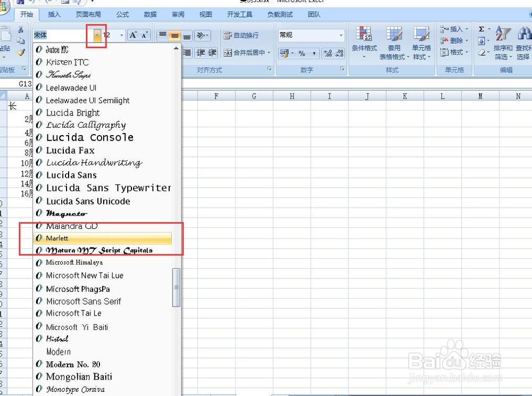Apply comma style number format

(314, 53)
